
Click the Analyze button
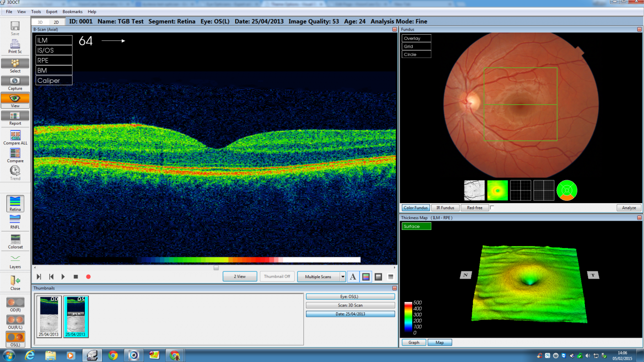click(628, 208)
